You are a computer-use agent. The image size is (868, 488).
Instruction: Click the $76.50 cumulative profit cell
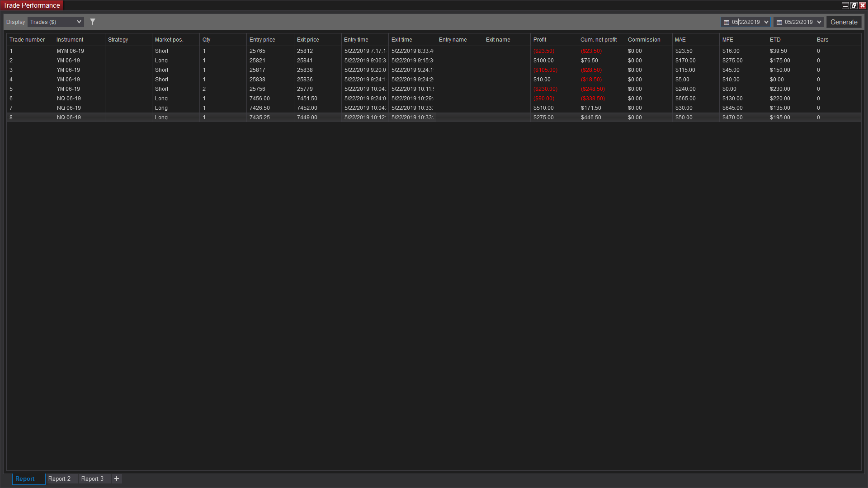tap(601, 61)
